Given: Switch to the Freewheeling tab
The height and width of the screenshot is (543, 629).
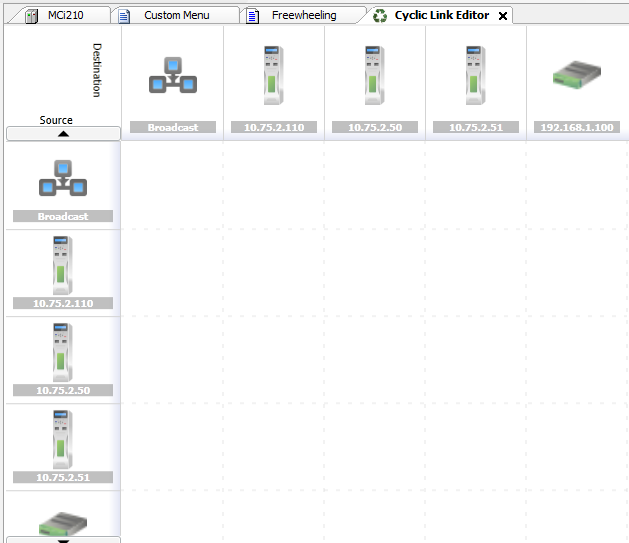Looking at the screenshot, I should [x=304, y=15].
